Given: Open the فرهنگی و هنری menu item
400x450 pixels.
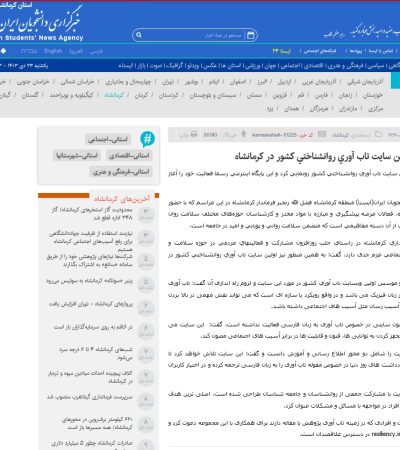Looking at the screenshot, I should (x=345, y=66).
